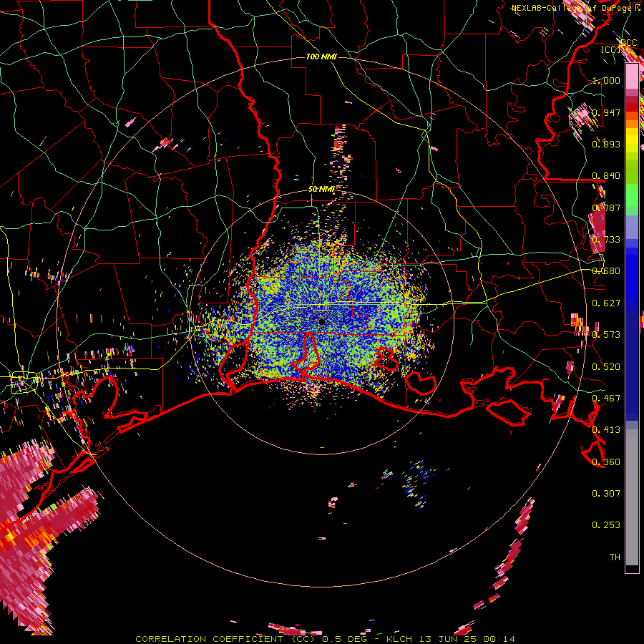The image size is (644, 644).
Task: Click the TH legend label
Action: point(615,557)
